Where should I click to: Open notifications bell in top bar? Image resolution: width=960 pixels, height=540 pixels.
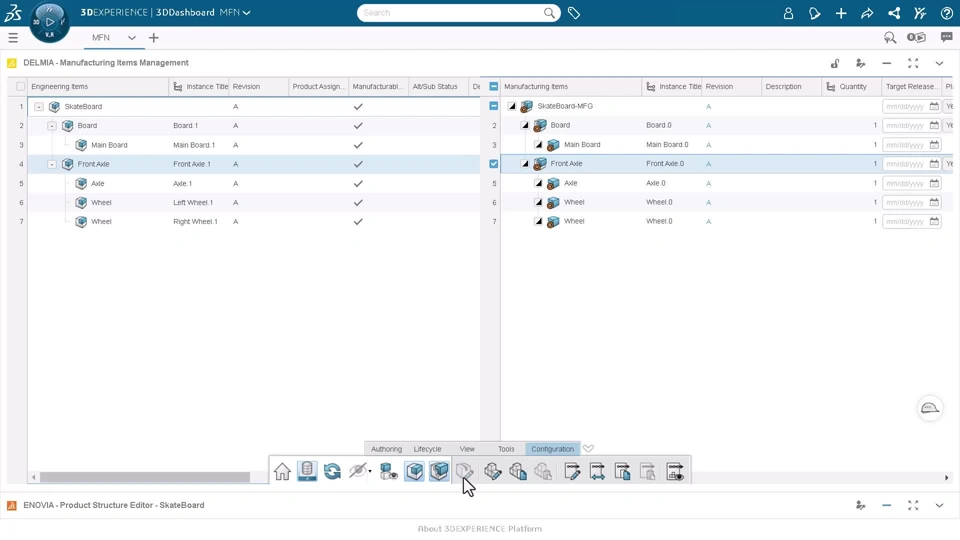click(x=814, y=13)
